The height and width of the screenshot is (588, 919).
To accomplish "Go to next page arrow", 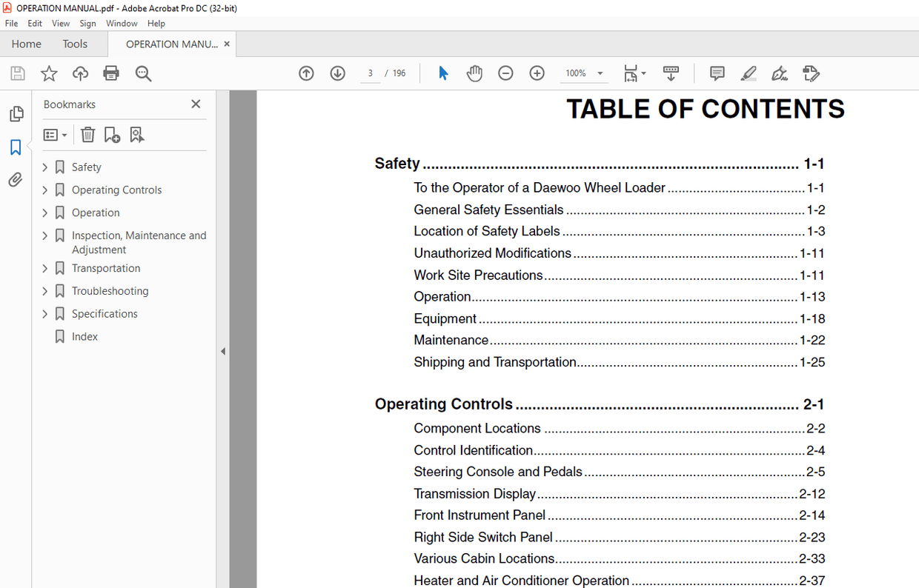I will coord(338,73).
